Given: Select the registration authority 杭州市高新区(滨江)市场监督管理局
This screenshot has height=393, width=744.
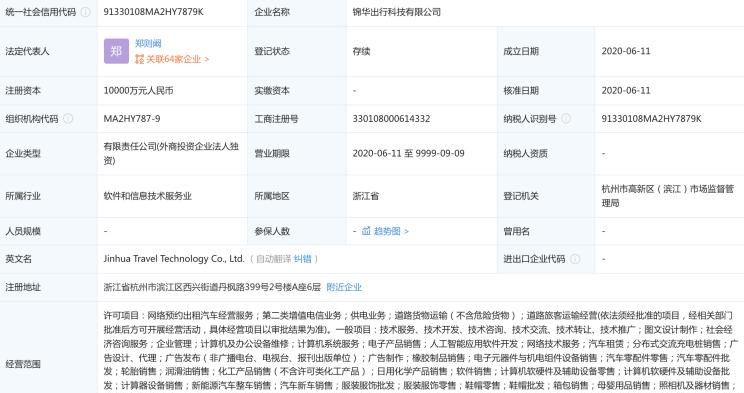Looking at the screenshot, I should [x=668, y=196].
